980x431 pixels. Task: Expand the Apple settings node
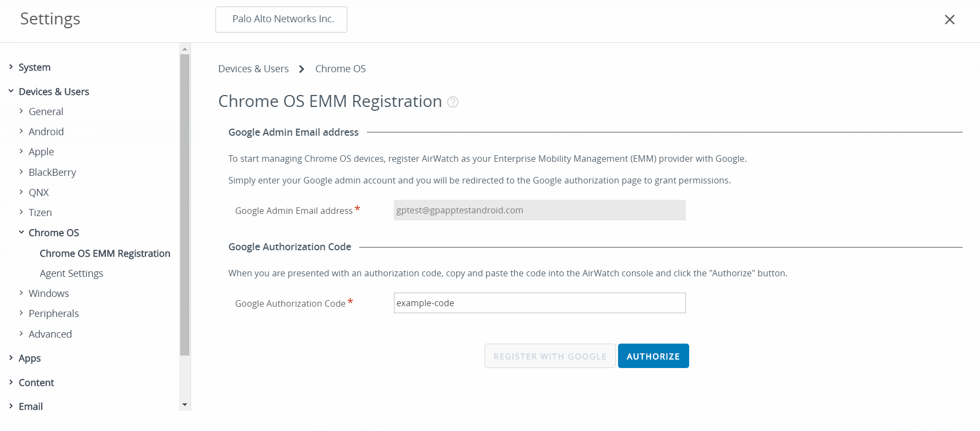pos(21,151)
